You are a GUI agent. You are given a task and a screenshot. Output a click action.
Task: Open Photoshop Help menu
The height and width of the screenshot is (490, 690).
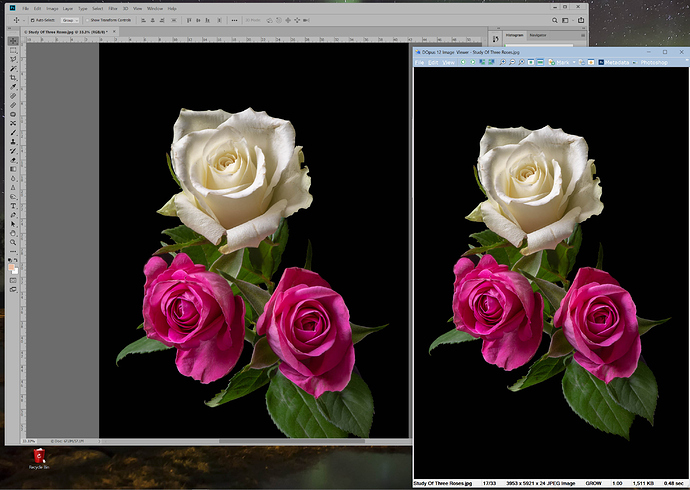(172, 8)
